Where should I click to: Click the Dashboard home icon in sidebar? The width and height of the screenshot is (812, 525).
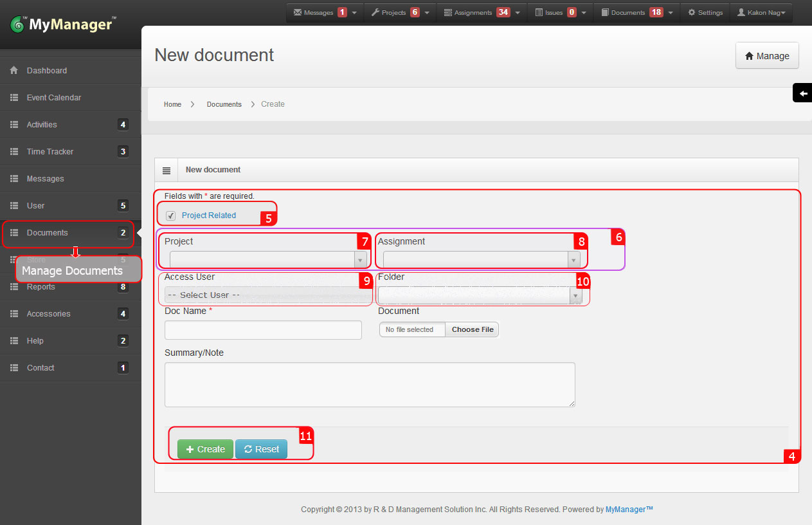[x=13, y=70]
